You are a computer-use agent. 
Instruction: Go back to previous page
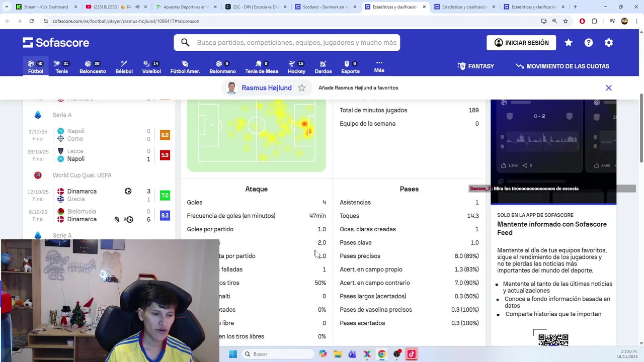coord(8,21)
